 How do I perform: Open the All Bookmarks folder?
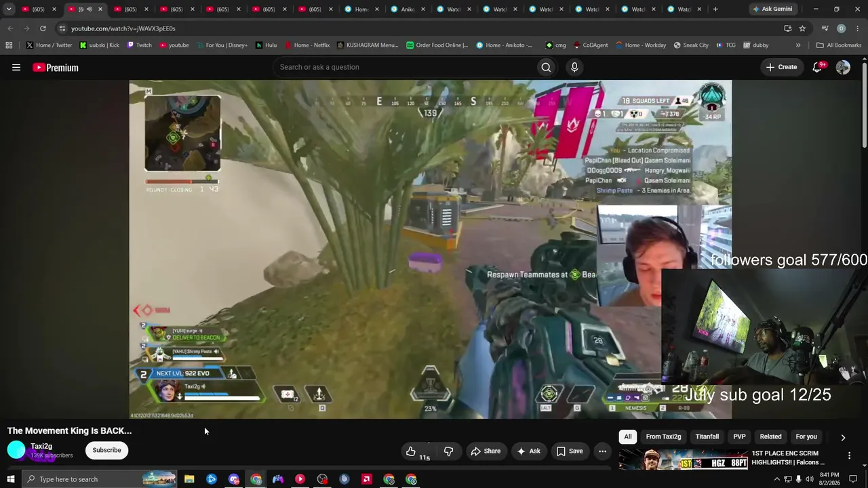click(839, 45)
